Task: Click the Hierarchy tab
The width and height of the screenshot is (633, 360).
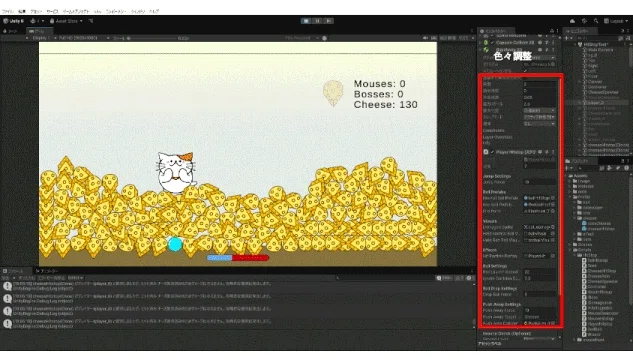Action: click(579, 31)
